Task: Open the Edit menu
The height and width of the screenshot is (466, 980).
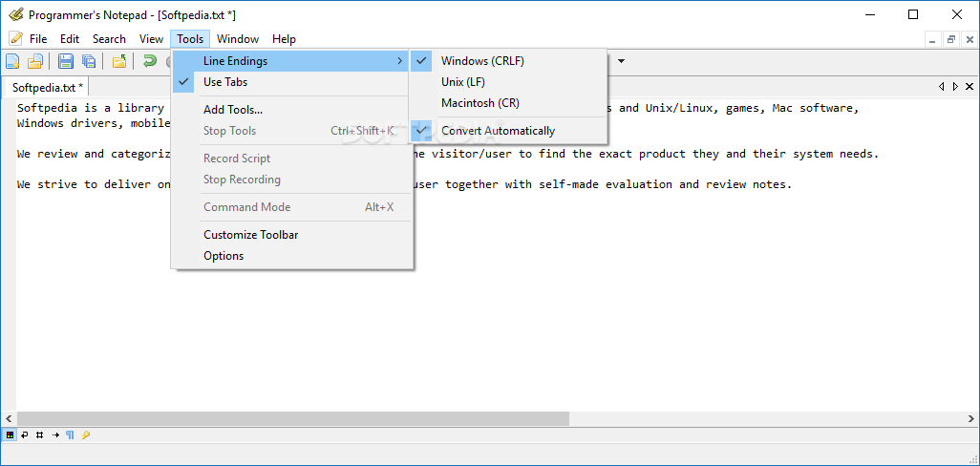Action: [x=70, y=39]
